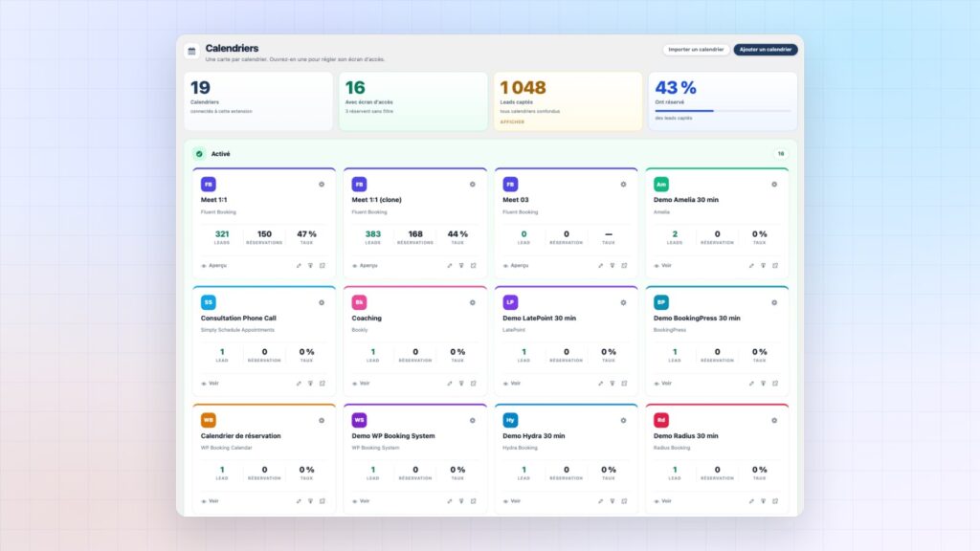980x551 pixels.
Task: Click the 16 count badge in the Activé section
Action: [781, 154]
